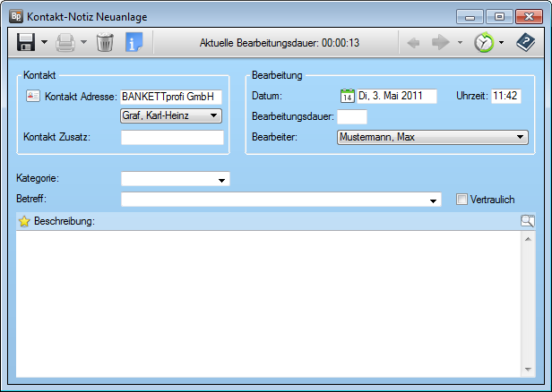Click inside the Beschreibung text area

point(269,300)
